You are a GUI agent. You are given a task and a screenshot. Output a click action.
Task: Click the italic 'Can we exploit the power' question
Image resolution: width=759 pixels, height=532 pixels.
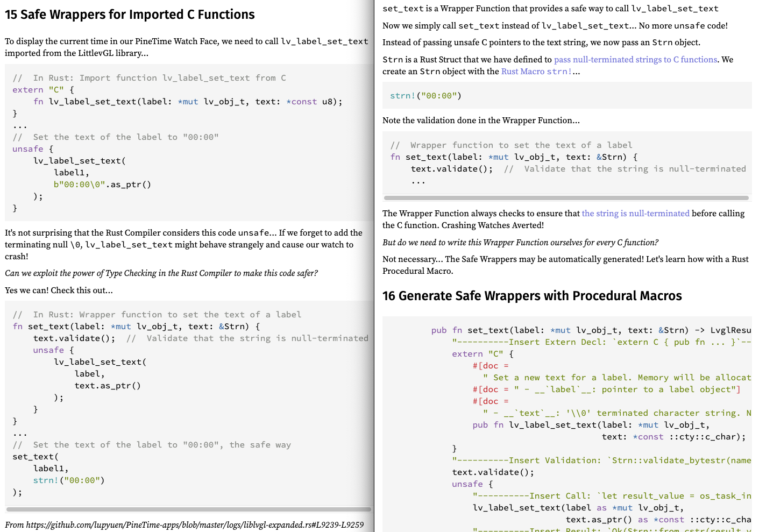[161, 273]
